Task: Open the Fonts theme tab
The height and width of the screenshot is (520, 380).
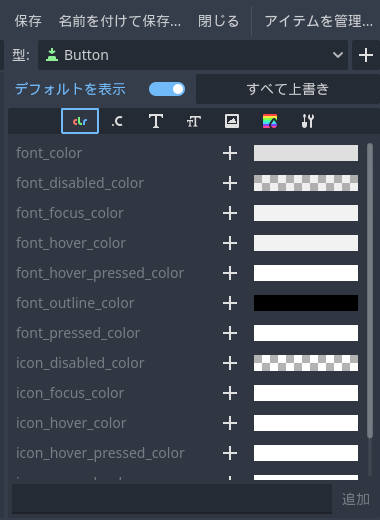Action: (x=156, y=121)
